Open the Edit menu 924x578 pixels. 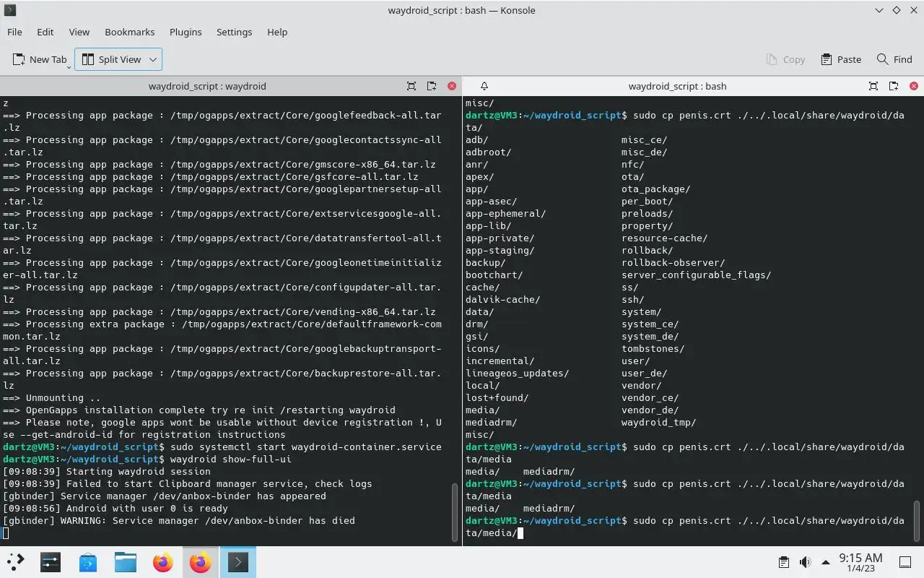coord(45,32)
